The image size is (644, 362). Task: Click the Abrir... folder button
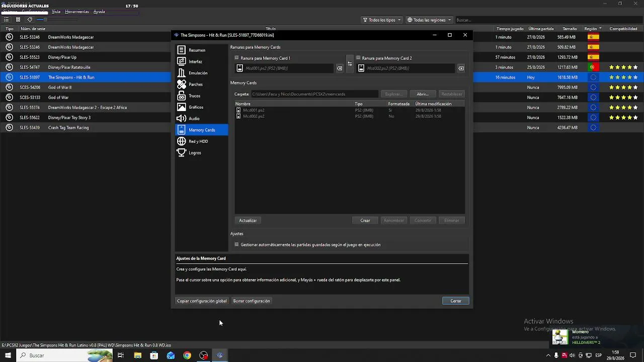[423, 94]
